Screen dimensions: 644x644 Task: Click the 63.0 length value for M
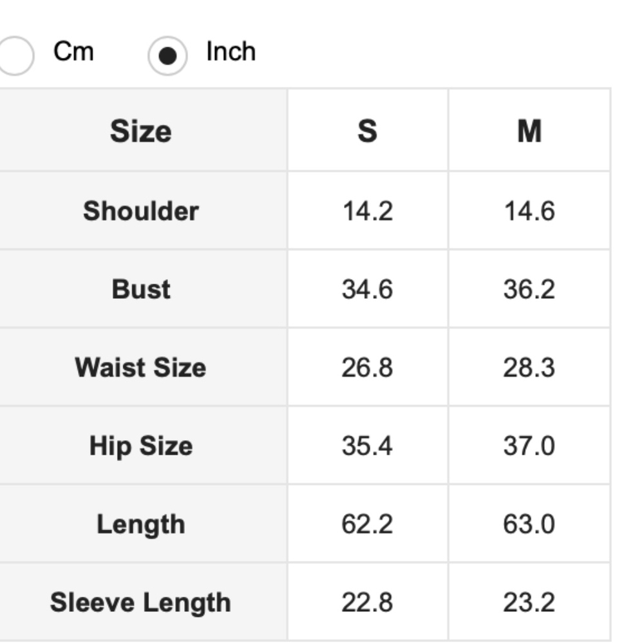[529, 524]
